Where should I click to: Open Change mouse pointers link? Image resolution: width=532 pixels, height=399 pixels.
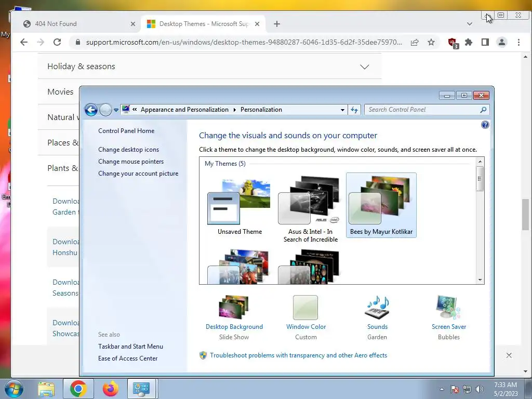click(x=131, y=162)
